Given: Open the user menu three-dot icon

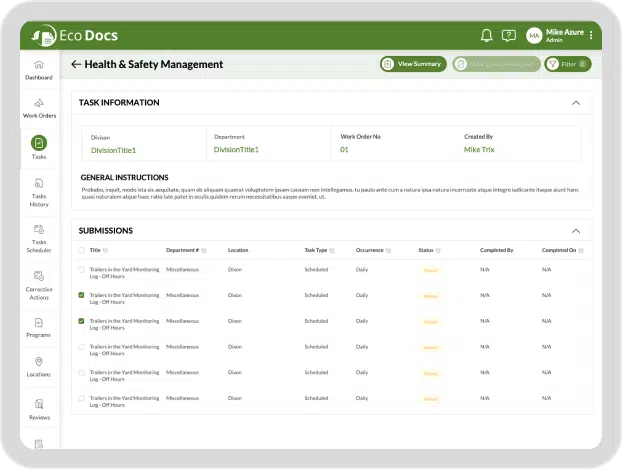Looking at the screenshot, I should pos(591,35).
